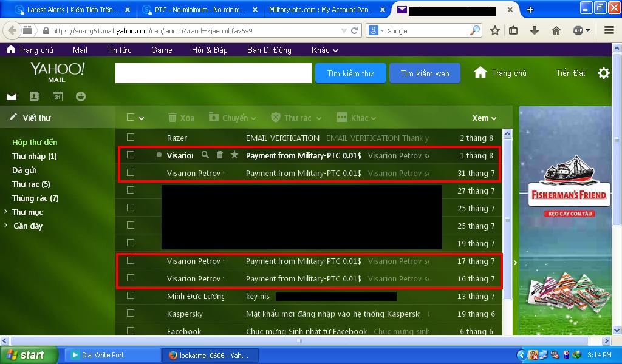Click the site identity icon beside the back arrow
The image size is (622, 364).
[27, 30]
